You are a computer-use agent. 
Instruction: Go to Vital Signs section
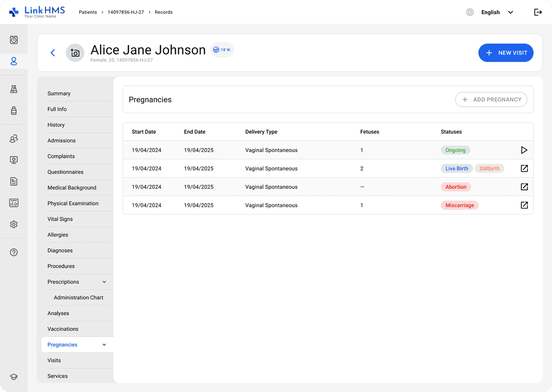tap(60, 219)
